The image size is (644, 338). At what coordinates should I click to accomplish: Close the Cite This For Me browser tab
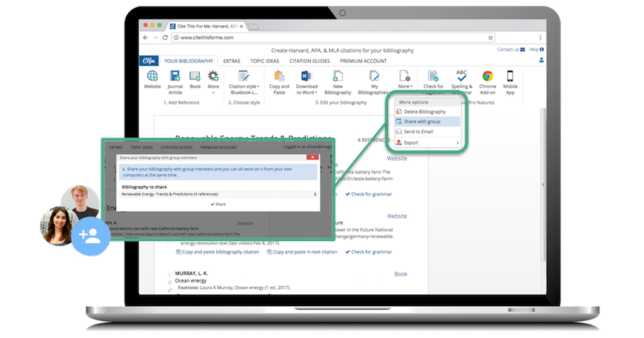(x=241, y=27)
